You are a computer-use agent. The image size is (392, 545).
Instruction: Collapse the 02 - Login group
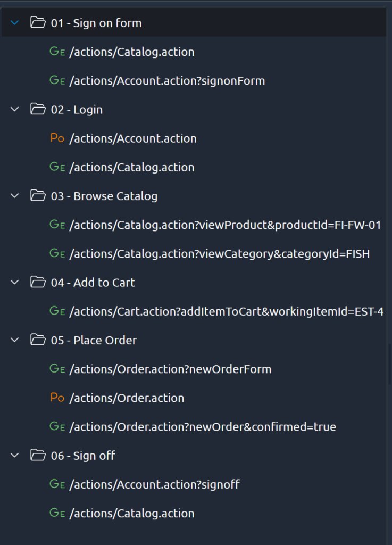pos(15,110)
